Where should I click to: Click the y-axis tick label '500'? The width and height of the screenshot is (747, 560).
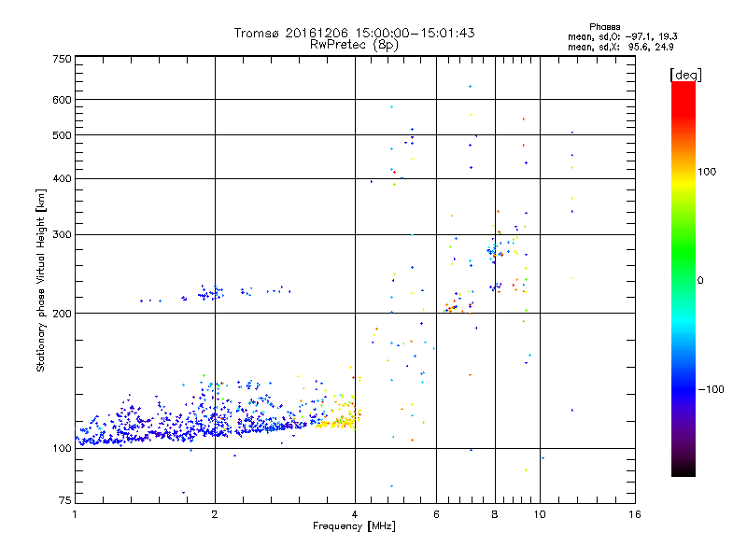[63, 135]
